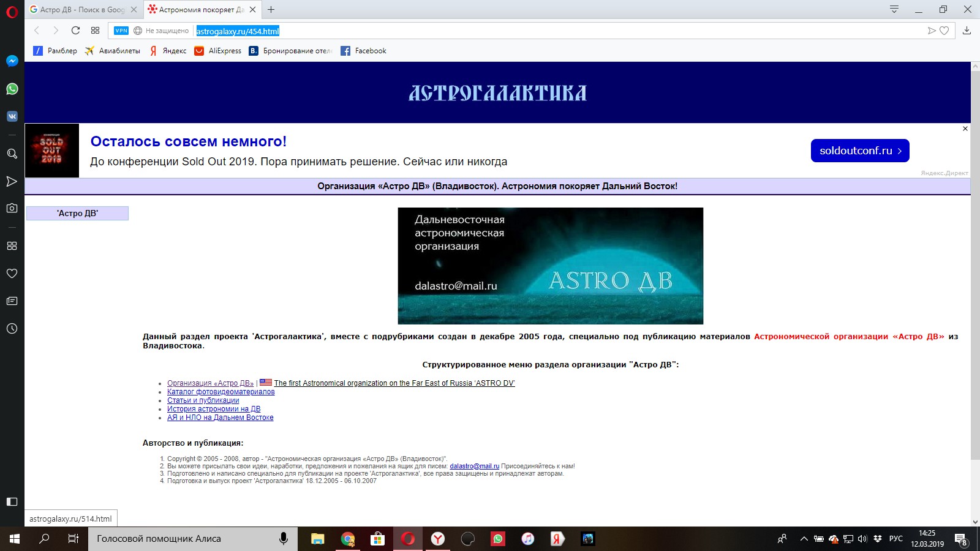Open Бронирование отелей bookmark
Viewport: 980px width, 551px height.
coord(290,51)
